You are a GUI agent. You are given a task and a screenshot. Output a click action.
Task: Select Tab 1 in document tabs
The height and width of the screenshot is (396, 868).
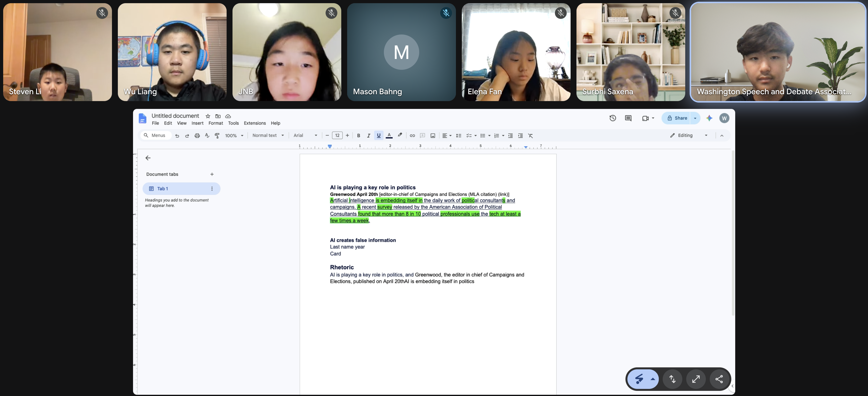pos(181,189)
